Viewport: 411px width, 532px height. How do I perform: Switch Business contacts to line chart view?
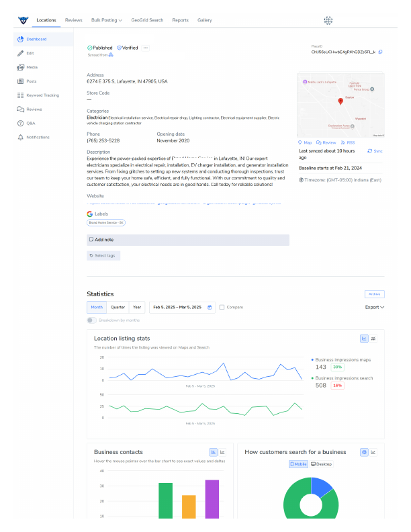222,452
